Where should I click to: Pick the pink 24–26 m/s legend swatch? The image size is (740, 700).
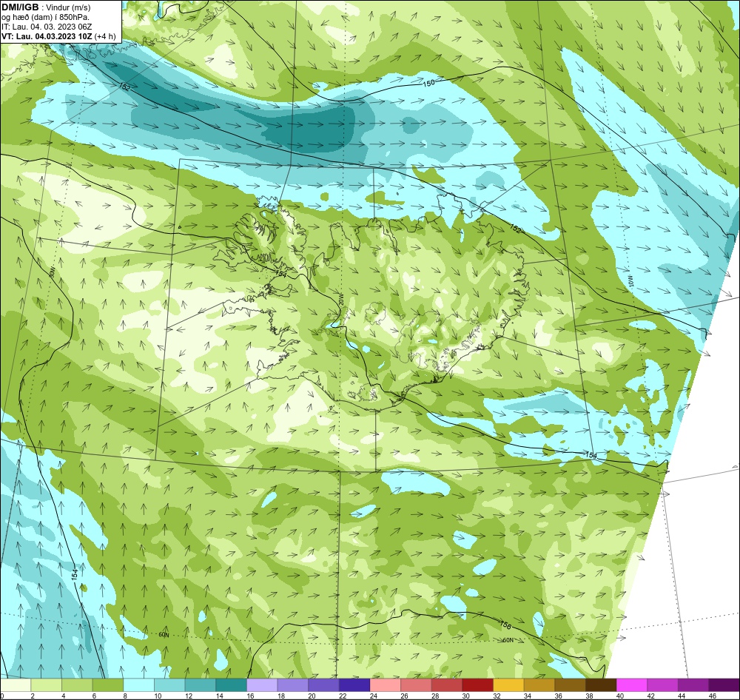385,684
